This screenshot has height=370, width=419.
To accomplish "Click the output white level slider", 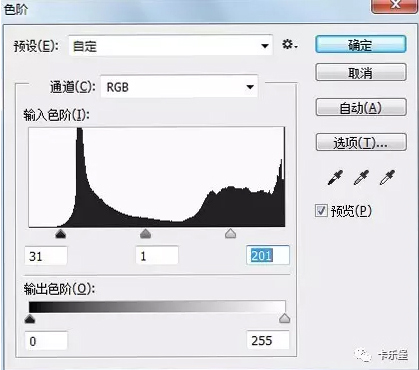I will click(284, 319).
